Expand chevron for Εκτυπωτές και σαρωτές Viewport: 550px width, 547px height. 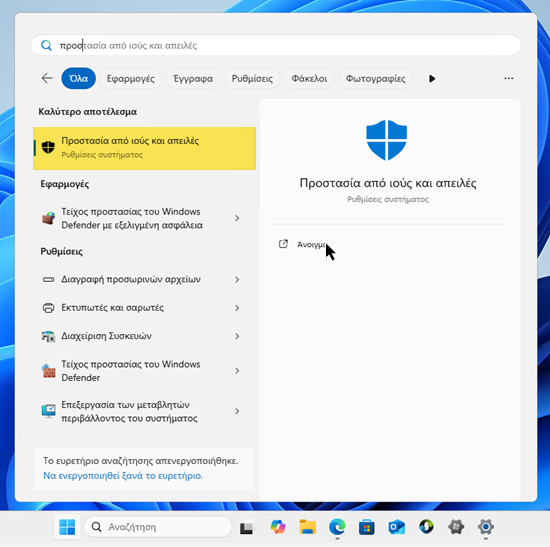click(237, 308)
